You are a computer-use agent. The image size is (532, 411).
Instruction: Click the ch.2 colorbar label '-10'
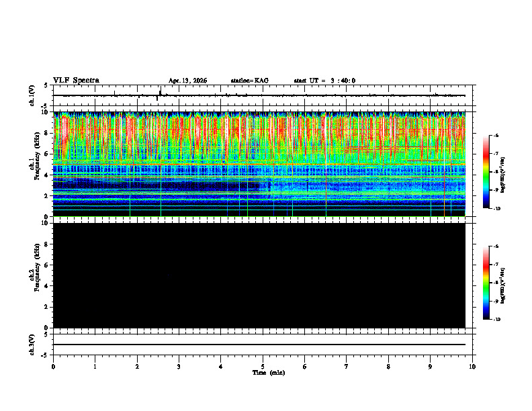click(x=497, y=320)
